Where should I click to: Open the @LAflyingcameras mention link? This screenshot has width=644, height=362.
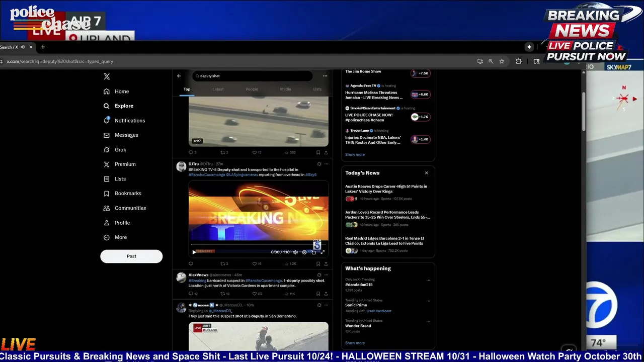(242, 174)
